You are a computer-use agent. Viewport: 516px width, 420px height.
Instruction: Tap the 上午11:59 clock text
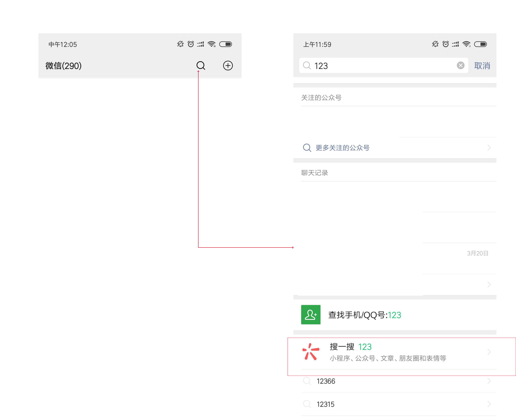coord(317,44)
